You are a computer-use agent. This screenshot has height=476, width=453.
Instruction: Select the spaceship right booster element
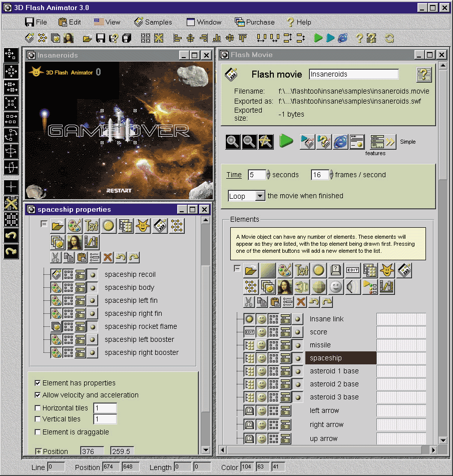pyautogui.click(x=142, y=352)
